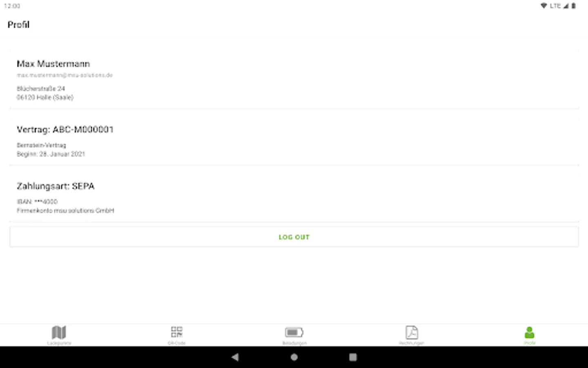Open the QR-Code scanner tab icon

tap(176, 332)
